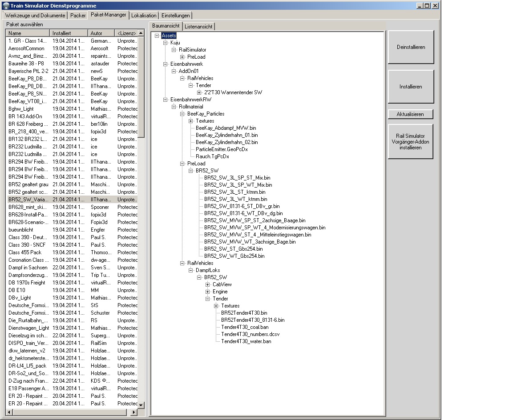Select the DB E10 package

73,290
